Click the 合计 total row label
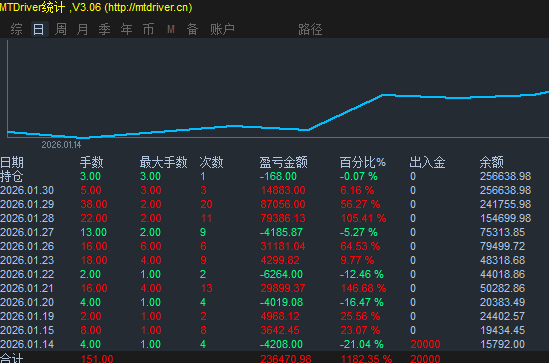The image size is (549, 363). pyautogui.click(x=12, y=358)
